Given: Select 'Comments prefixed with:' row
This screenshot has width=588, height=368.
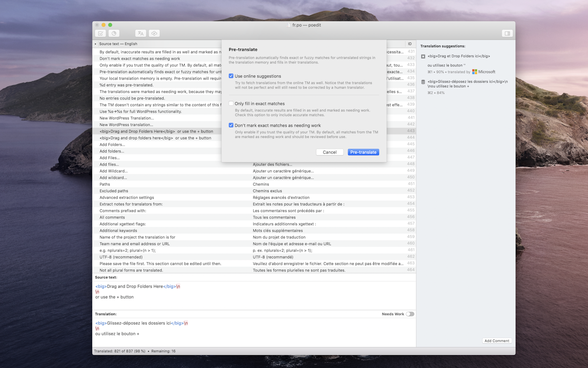Looking at the screenshot, I should 254,211.
